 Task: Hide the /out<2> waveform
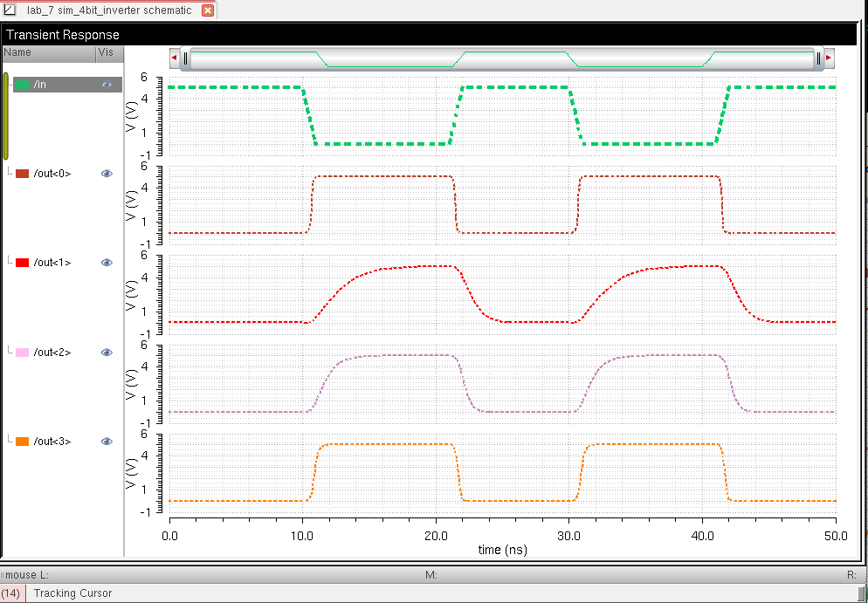tap(107, 353)
